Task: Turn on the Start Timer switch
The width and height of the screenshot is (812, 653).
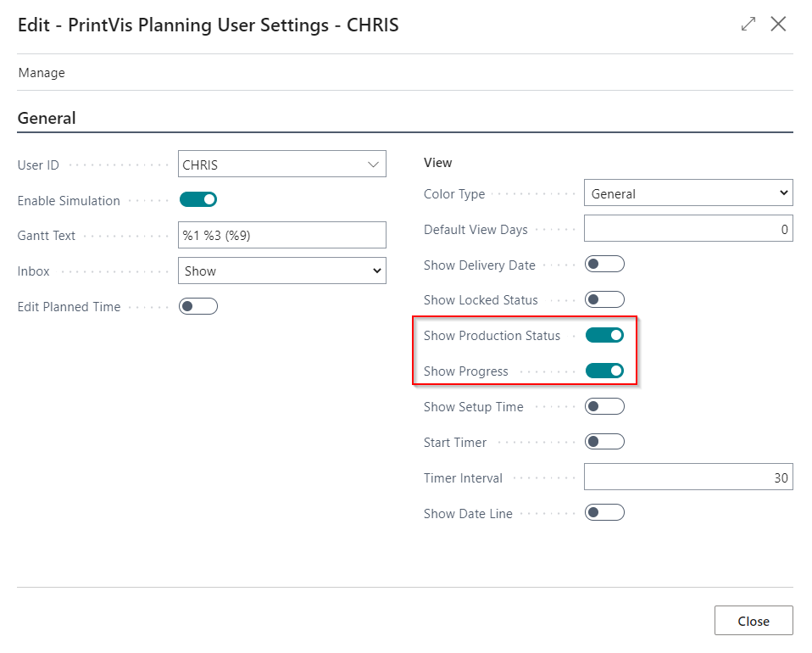Action: tap(604, 442)
